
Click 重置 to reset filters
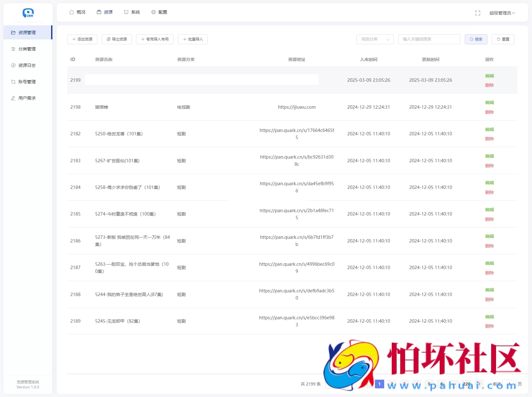coord(503,39)
